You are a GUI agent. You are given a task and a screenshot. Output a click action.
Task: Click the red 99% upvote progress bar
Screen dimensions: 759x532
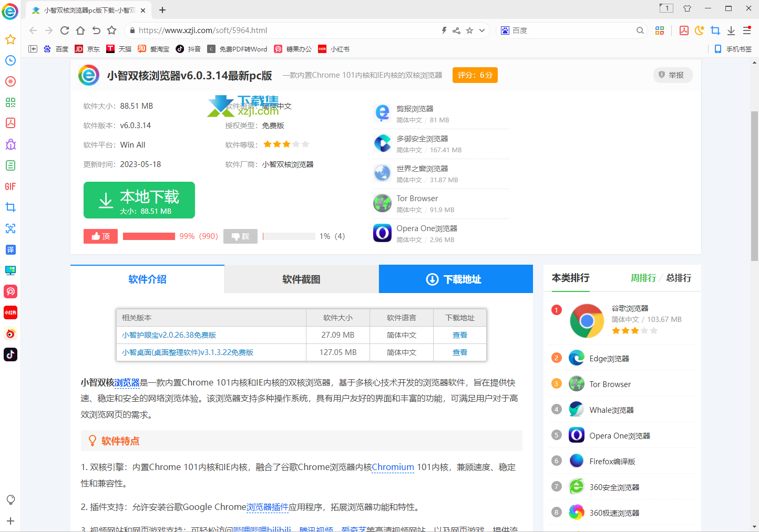click(x=149, y=236)
